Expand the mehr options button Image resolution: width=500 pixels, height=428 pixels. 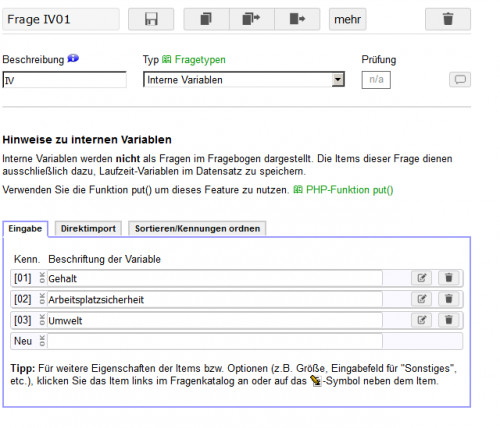347,19
